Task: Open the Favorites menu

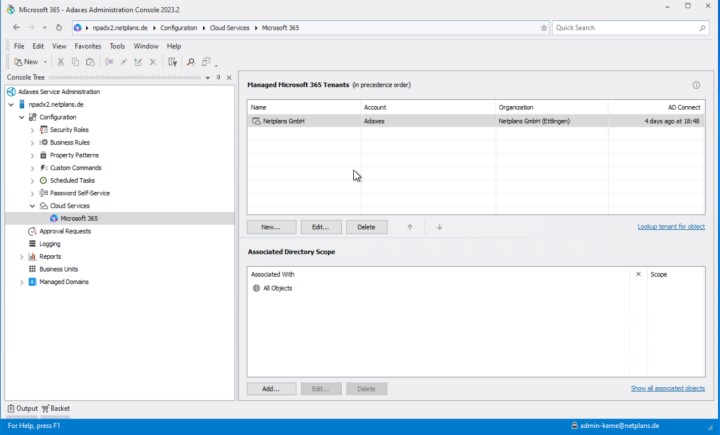Action: click(x=87, y=46)
